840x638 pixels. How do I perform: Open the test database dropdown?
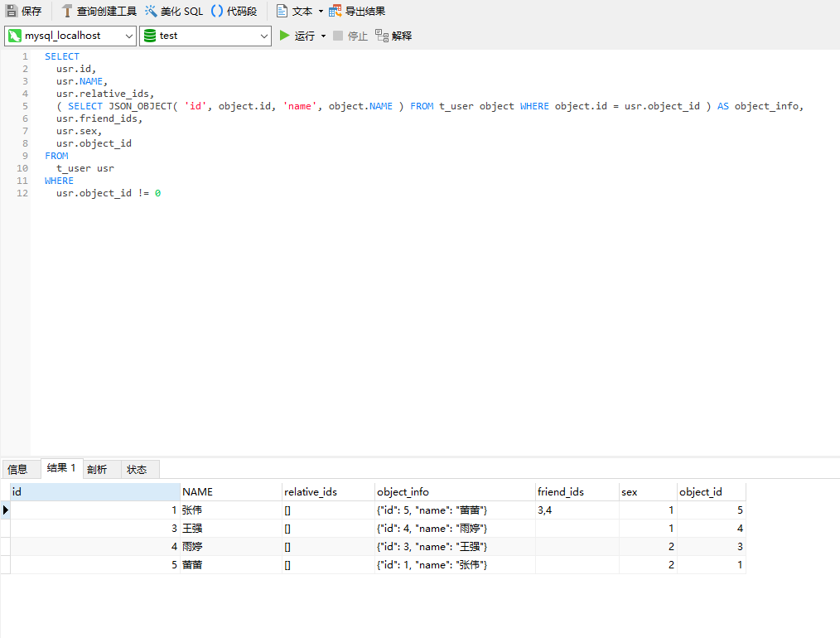205,36
